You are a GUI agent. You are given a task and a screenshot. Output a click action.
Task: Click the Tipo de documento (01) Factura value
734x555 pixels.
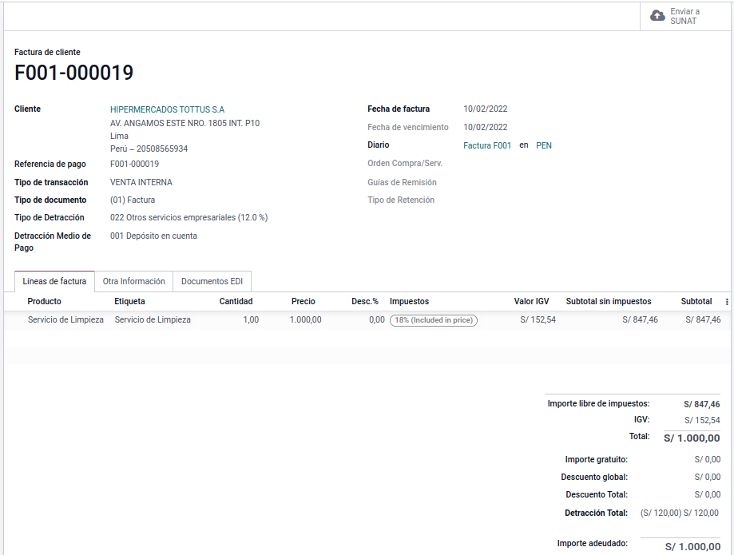(x=140, y=200)
